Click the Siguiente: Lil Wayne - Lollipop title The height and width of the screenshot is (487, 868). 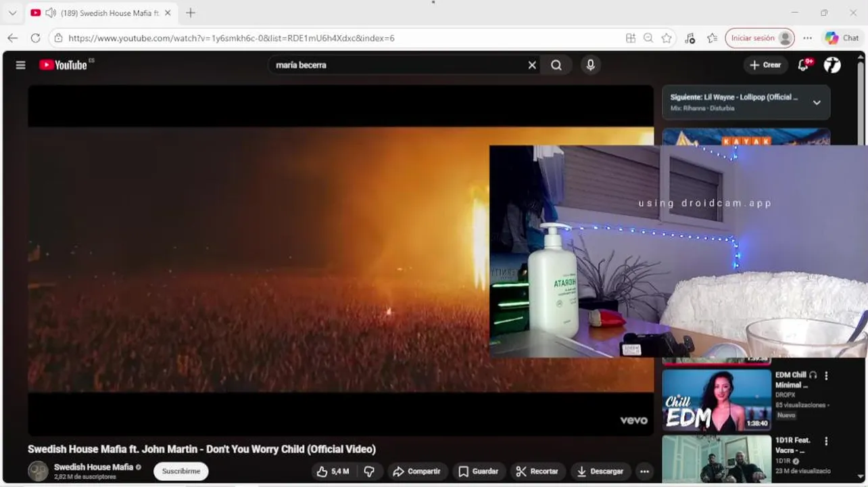click(x=733, y=97)
